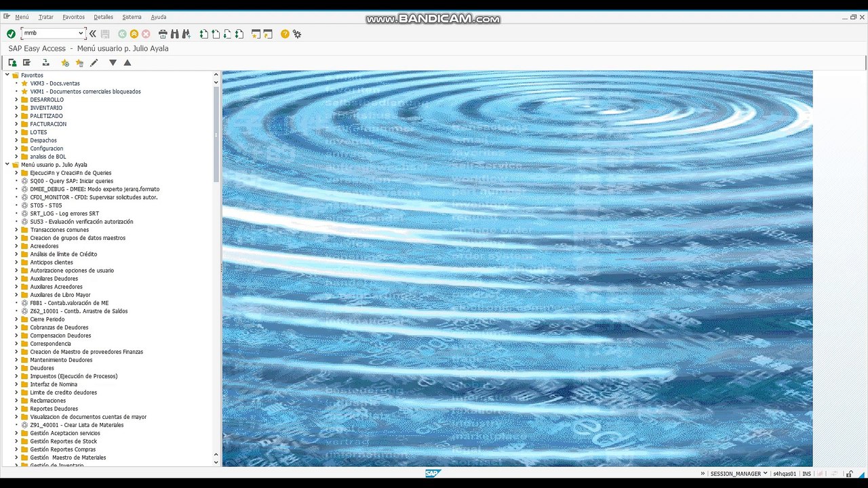Click the yellow Exit up-arrow icon
Image resolution: width=868 pixels, height=488 pixels.
tap(134, 34)
